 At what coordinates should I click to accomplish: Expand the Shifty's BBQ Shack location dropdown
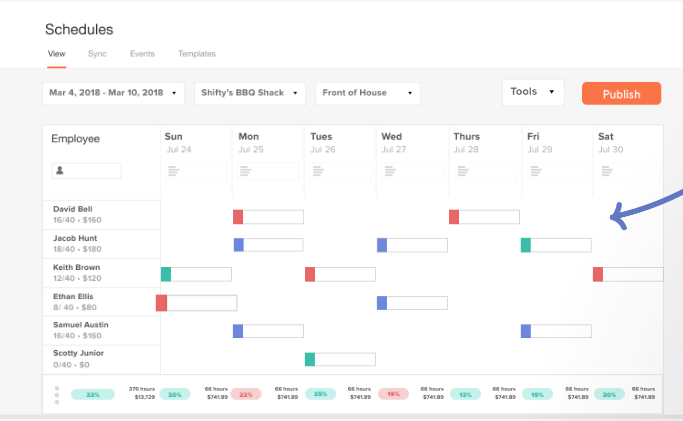tap(250, 93)
